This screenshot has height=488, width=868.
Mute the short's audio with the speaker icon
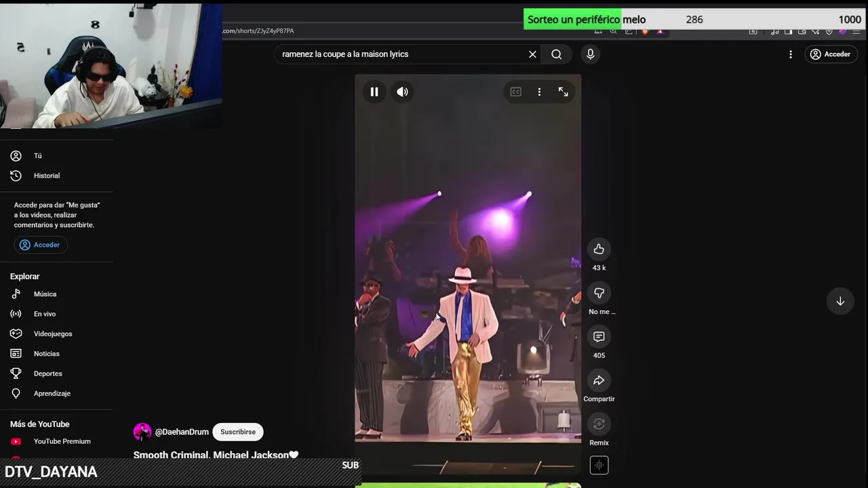pyautogui.click(x=403, y=91)
